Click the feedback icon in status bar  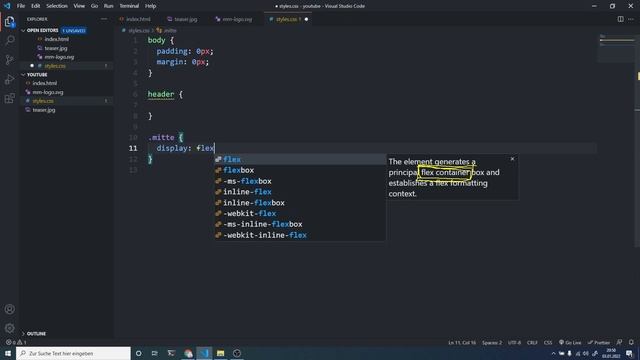click(x=619, y=342)
